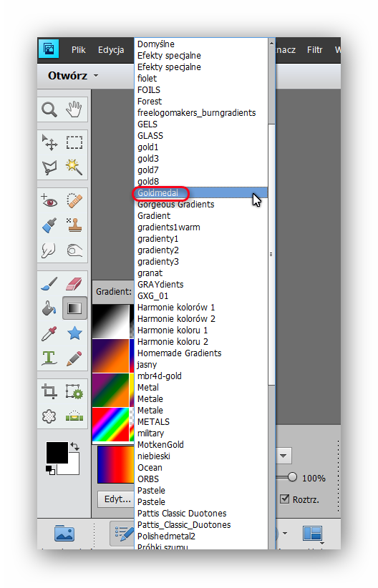This screenshot has height=588, width=378.
Task: Select mbr4d-gold entry
Action: tap(201, 376)
